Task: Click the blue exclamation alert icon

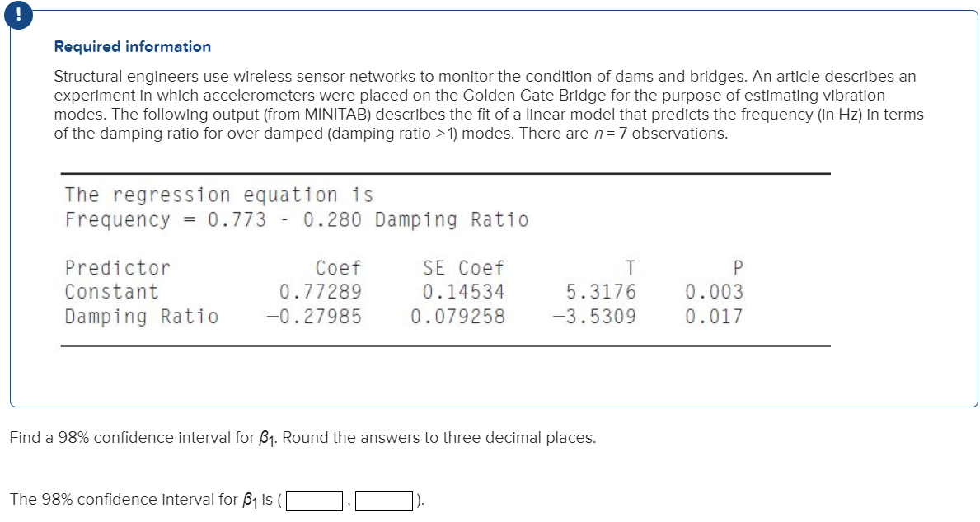Action: (x=18, y=15)
